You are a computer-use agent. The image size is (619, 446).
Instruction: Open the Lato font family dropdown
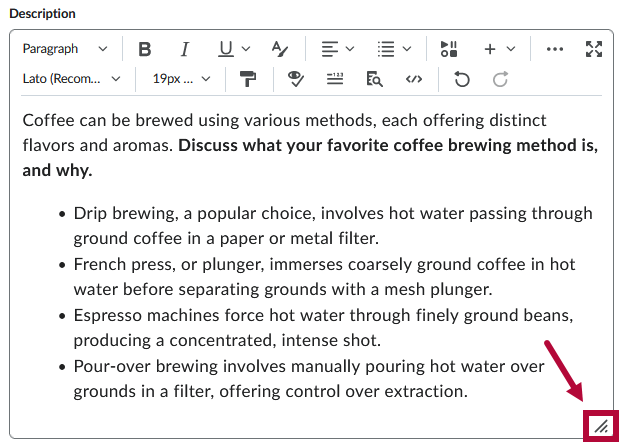click(71, 79)
